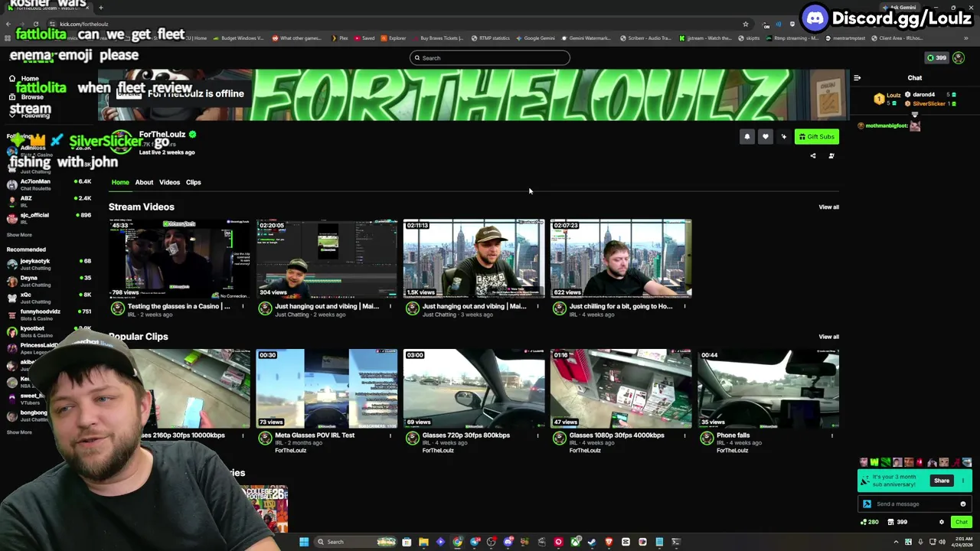Click the notification bell icon beside Gift Subs

coord(747,137)
